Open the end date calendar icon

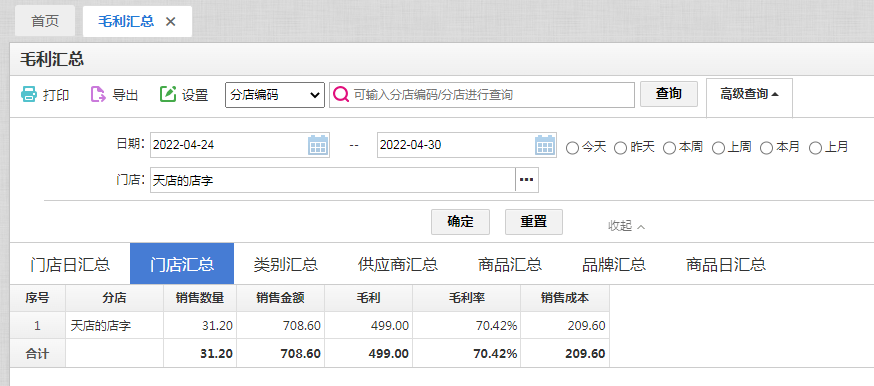(x=545, y=145)
